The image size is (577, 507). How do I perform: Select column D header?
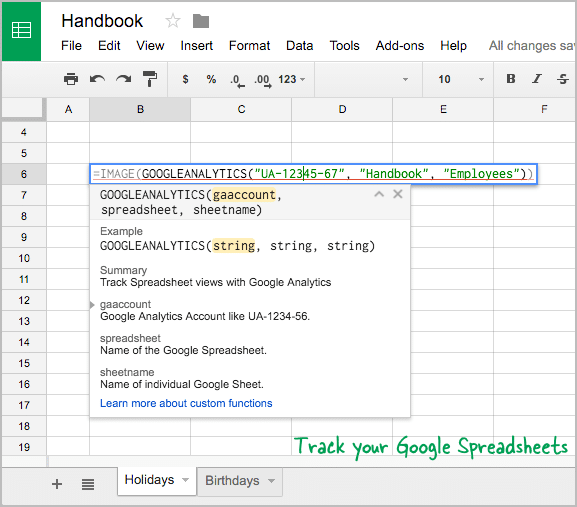click(342, 109)
